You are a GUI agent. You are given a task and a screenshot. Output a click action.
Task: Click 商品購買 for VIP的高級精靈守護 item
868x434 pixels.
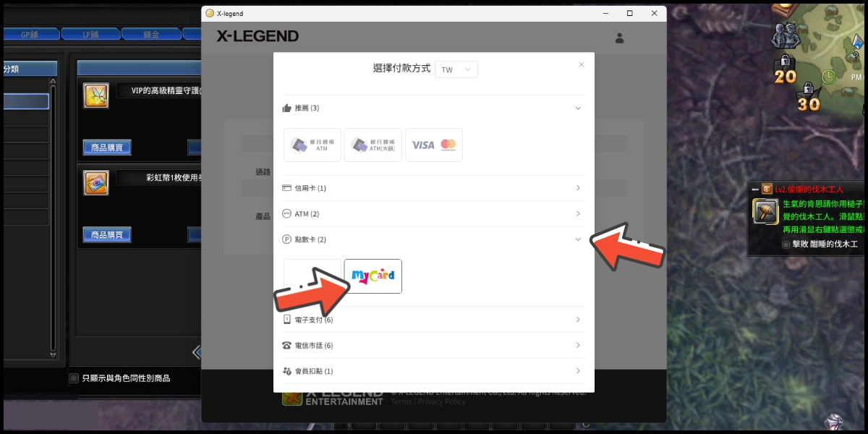(x=106, y=148)
